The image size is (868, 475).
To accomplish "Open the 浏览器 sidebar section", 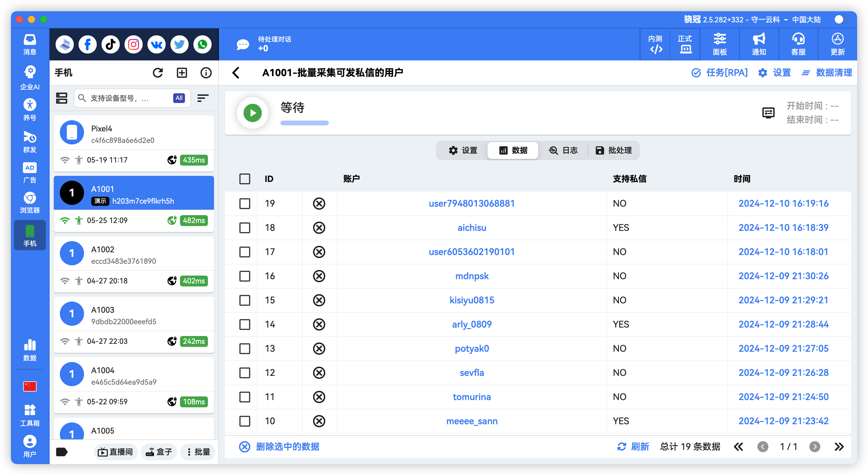I will click(30, 202).
